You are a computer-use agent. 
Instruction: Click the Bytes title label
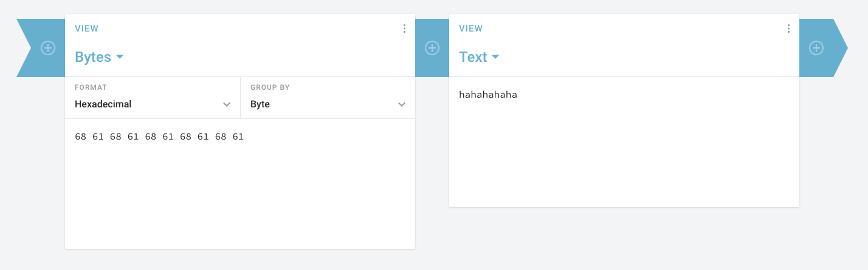(x=93, y=57)
